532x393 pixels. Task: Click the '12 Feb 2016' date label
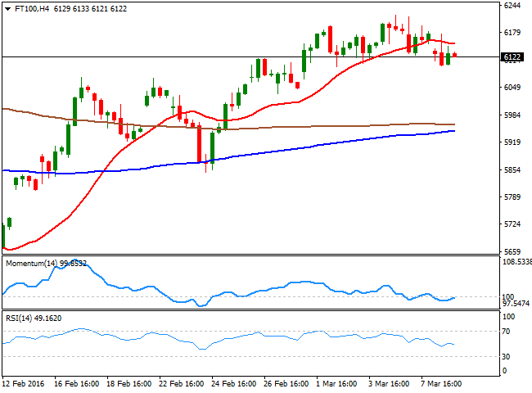click(x=23, y=383)
